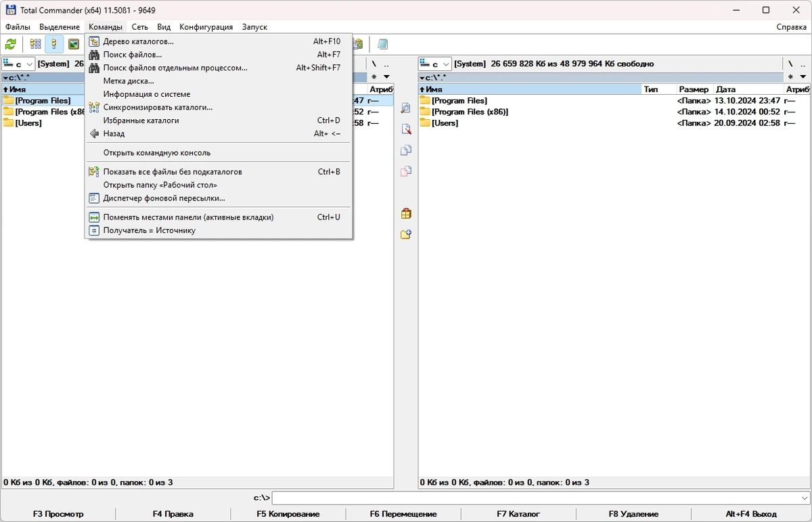
Task: Enable thumbnail view using the picture icon
Action: click(x=74, y=44)
